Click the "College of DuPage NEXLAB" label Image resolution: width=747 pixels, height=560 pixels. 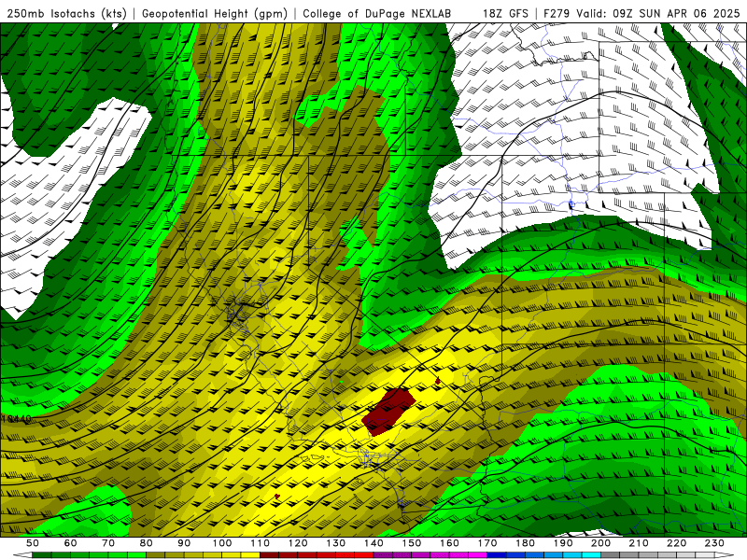pos(377,14)
